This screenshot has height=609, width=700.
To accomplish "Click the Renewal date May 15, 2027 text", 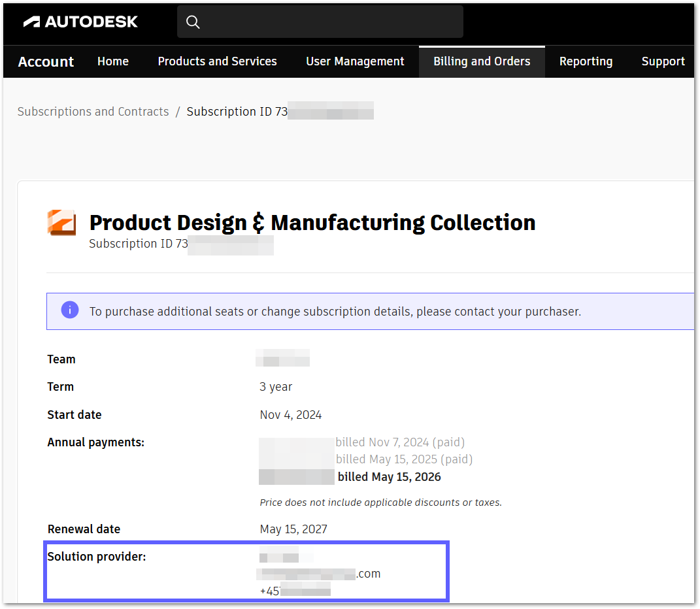I will 293,529.
